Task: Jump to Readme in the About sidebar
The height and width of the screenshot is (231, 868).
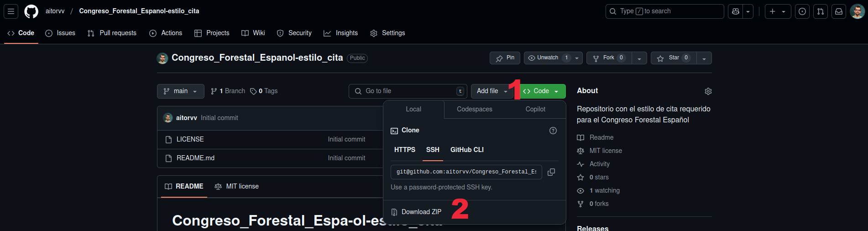Action: [x=596, y=137]
